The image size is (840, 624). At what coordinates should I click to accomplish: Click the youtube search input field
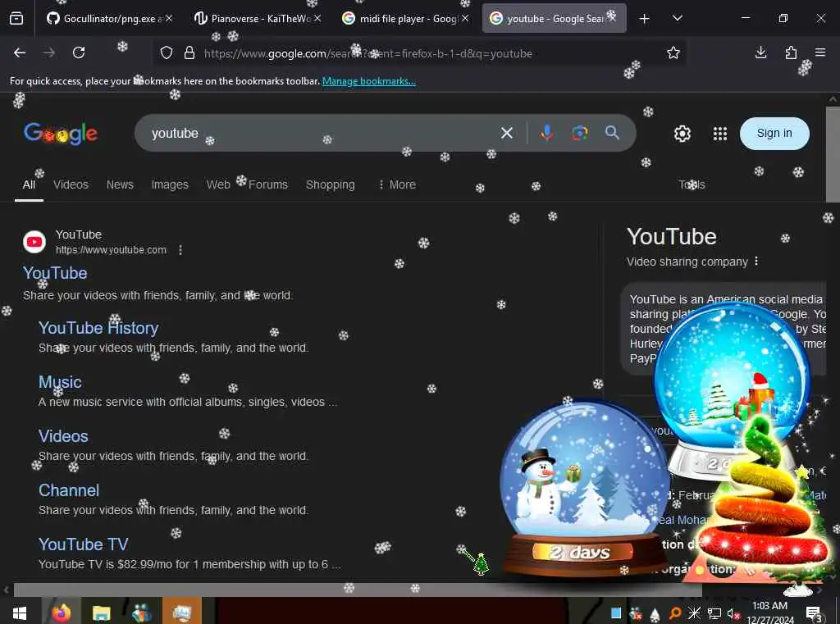(322, 133)
